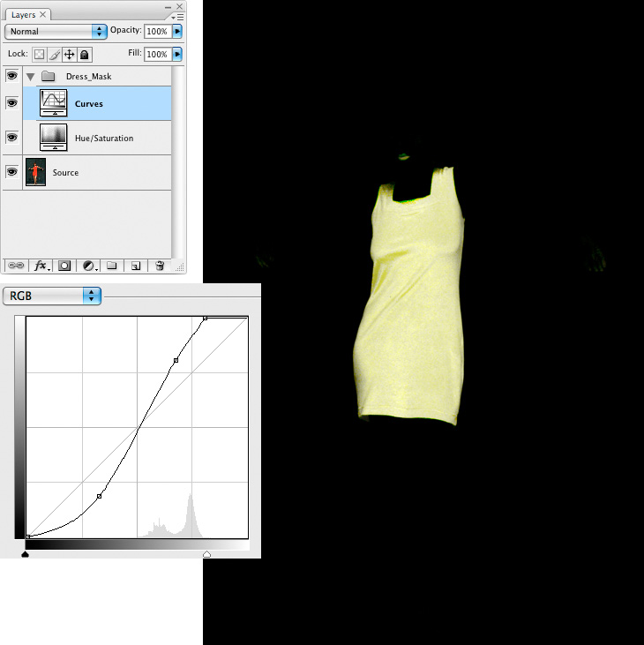644x645 pixels.
Task: Click the white point slider under curve
Action: (206, 554)
